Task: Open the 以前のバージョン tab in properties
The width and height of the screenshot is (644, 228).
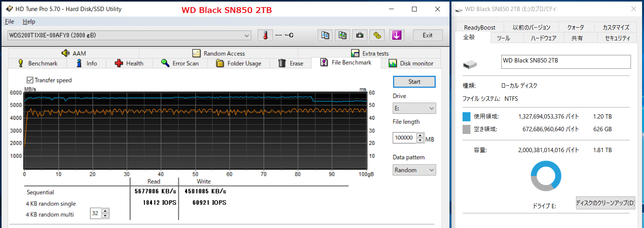Action: 531,27
